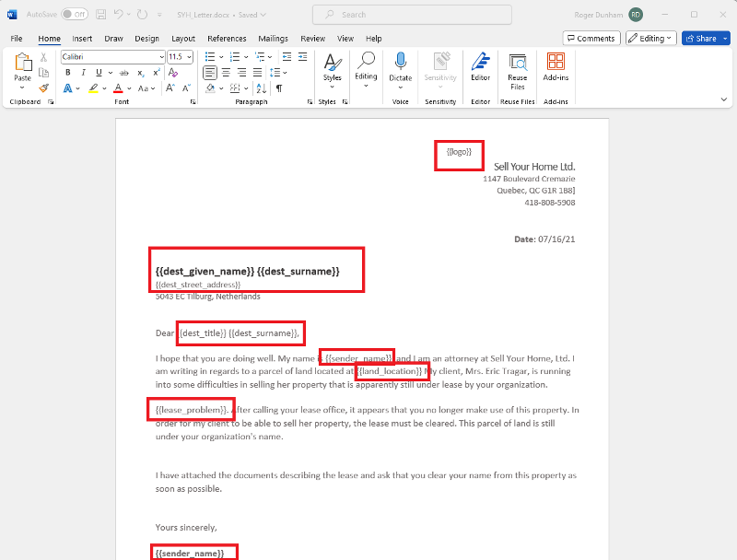The height and width of the screenshot is (560, 737).
Task: Open the File menu
Action: [17, 38]
